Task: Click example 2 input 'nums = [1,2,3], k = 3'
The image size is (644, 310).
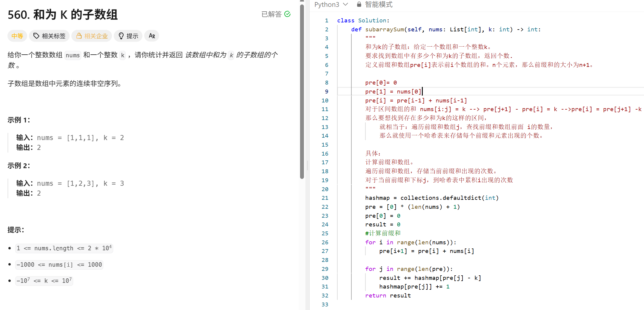Action: (80, 183)
